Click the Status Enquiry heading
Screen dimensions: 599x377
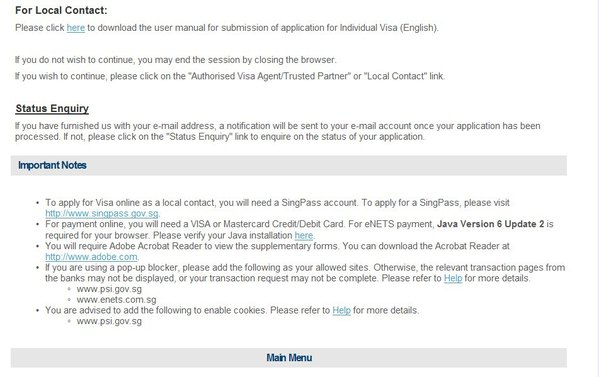(x=52, y=108)
